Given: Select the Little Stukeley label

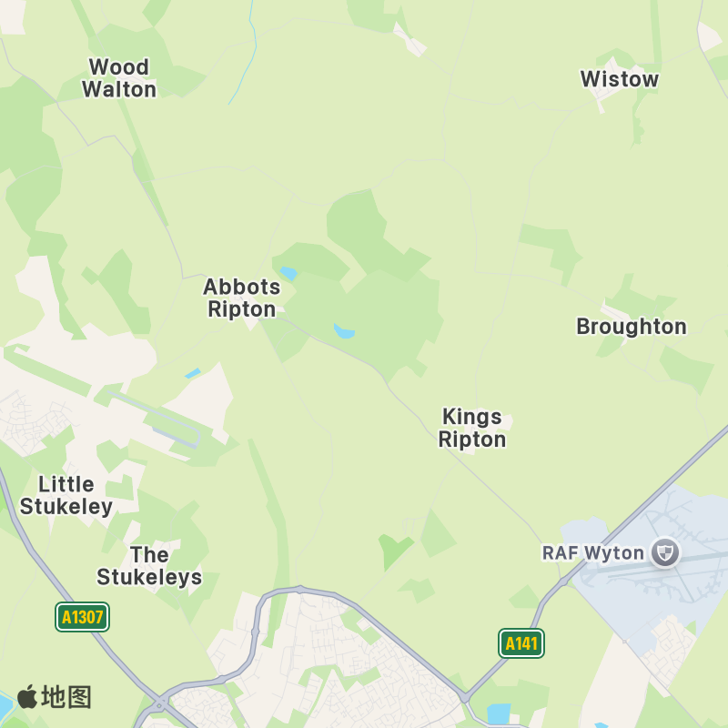Looking at the screenshot, I should coord(66,495).
